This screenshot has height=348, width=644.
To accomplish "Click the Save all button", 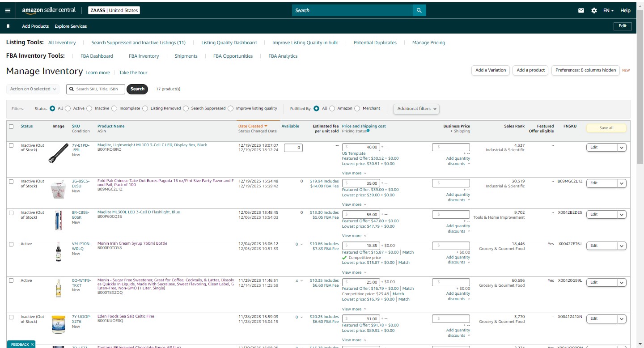I will [x=606, y=128].
